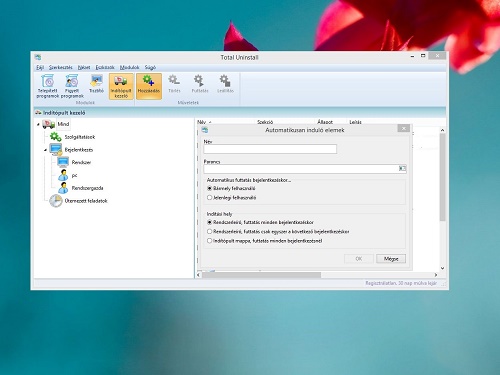Click the horizontal scrollbar thumb
Image resolution: width=500 pixels, height=375 pixels.
(x=262, y=275)
